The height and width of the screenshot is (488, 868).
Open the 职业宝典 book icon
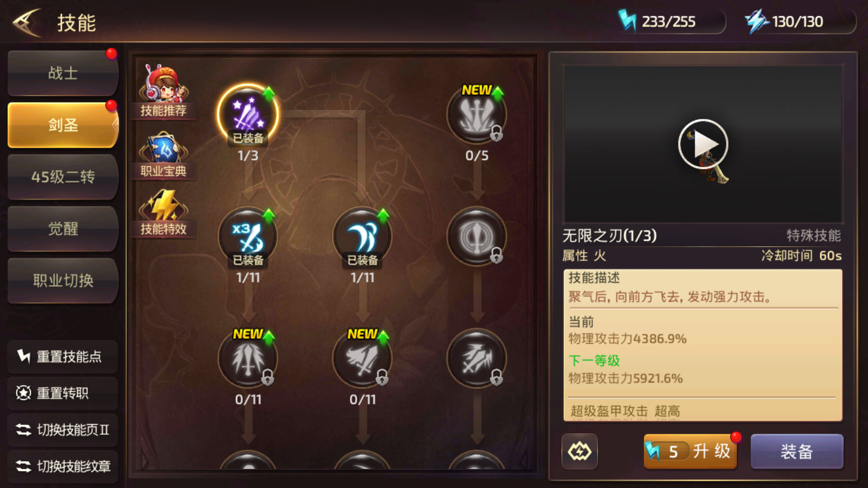coord(163,155)
